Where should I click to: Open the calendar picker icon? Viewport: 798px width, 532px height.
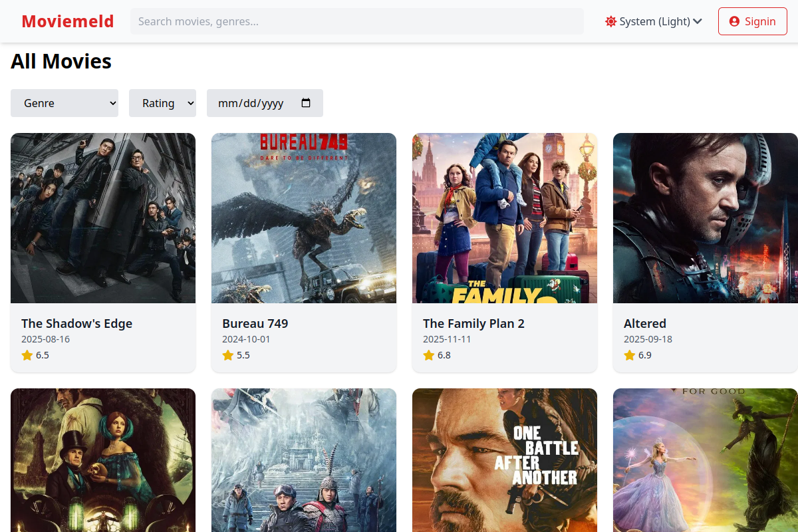pos(306,103)
